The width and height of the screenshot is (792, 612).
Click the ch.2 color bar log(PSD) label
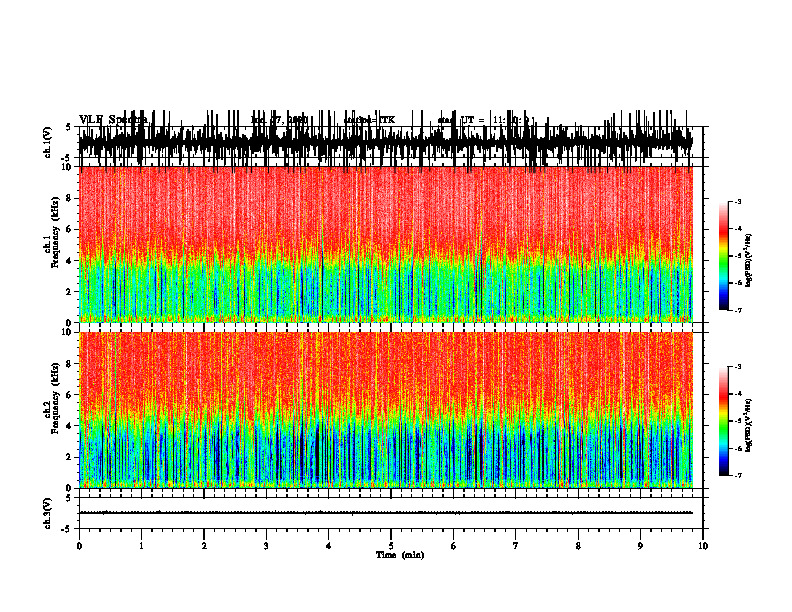(749, 425)
